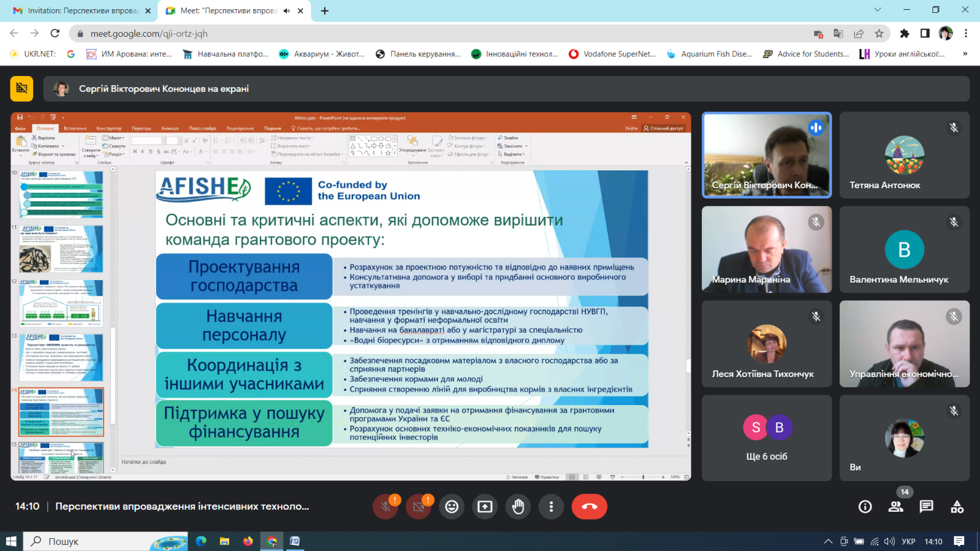Bookmark this page with the star icon

pyautogui.click(x=879, y=34)
